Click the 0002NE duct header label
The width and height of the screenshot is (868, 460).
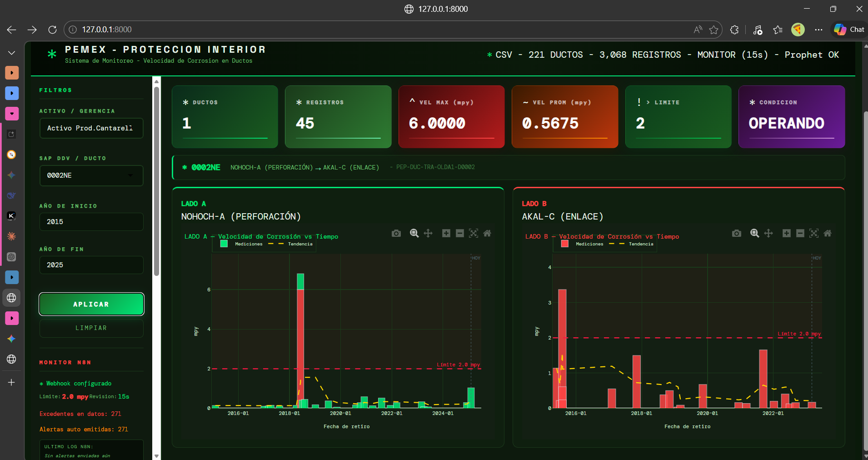point(206,167)
